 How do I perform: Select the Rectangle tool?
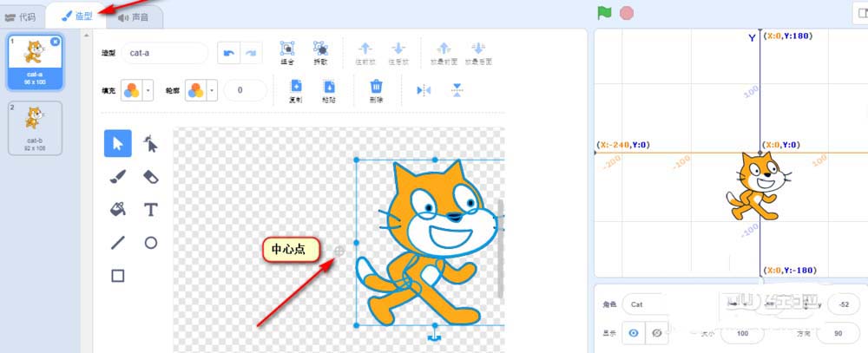[118, 276]
